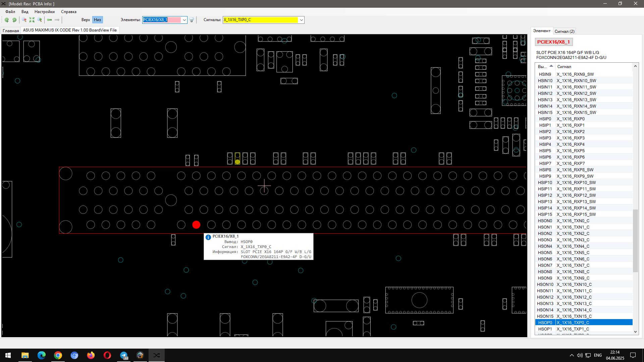Click the red highlighted HSOP0 pin pad
Screen dimensions: 644x362
pyautogui.click(x=196, y=225)
